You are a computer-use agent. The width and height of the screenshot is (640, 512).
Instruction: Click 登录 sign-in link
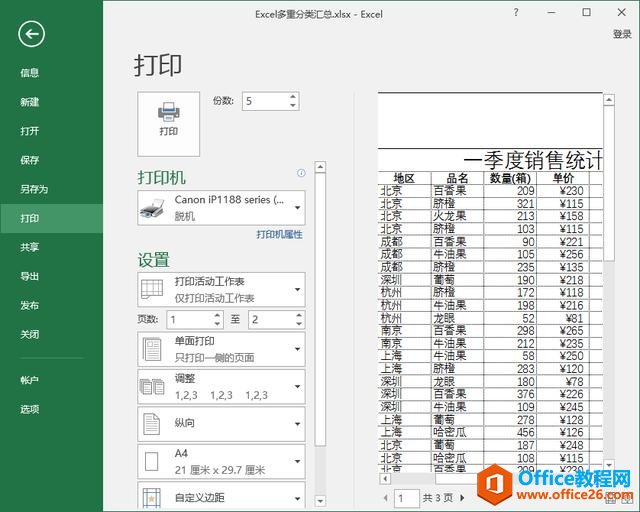(x=622, y=34)
